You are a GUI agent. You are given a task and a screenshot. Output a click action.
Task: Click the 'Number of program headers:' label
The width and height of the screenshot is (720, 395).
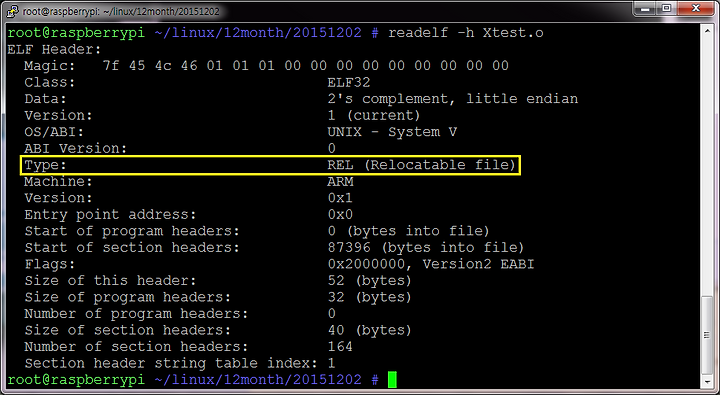pos(136,314)
